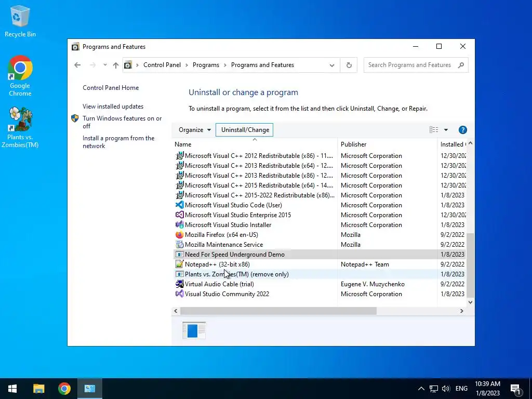Click the Notepad++ icon in the list
The image size is (532, 399).
[179, 264]
